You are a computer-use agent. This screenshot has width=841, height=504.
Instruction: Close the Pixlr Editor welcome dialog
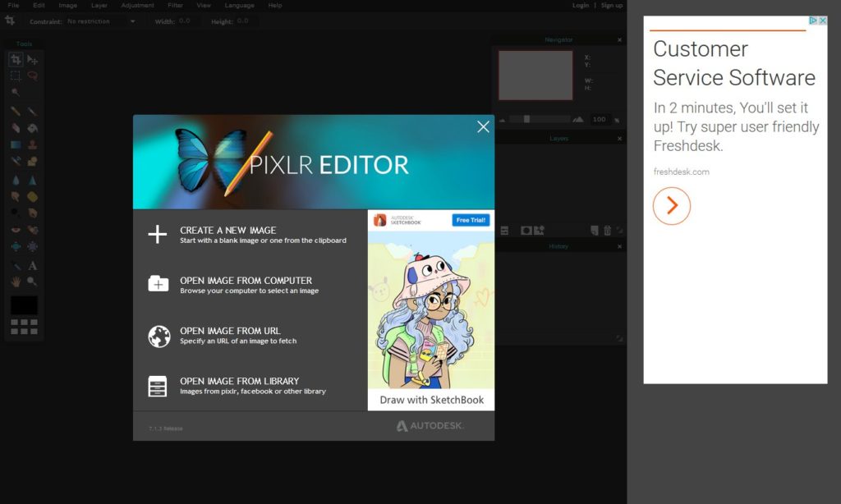pyautogui.click(x=483, y=126)
